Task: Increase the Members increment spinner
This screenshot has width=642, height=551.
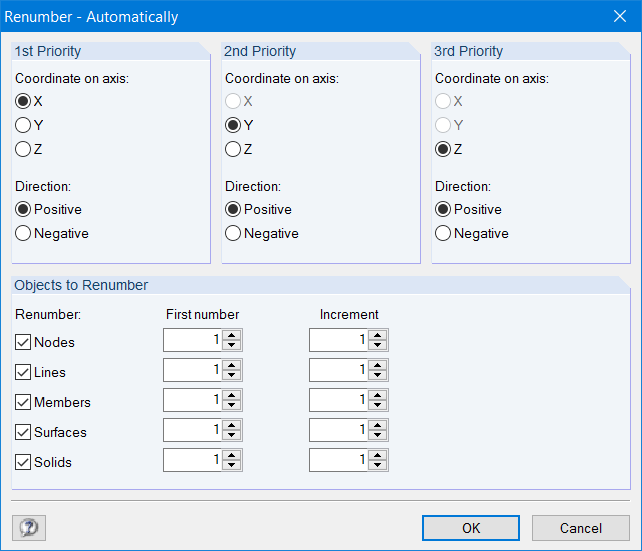Action: click(378, 395)
